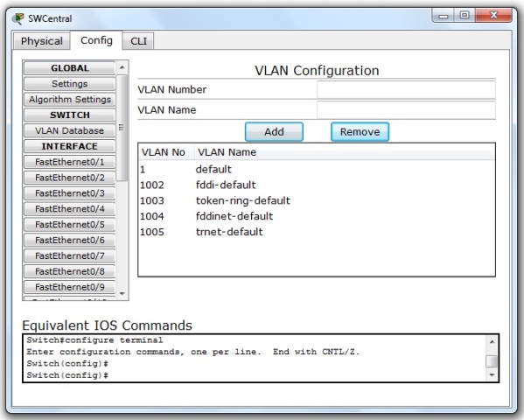Click VLAN number 1004 cell
The width and height of the screenshot is (524, 420).
coord(152,216)
